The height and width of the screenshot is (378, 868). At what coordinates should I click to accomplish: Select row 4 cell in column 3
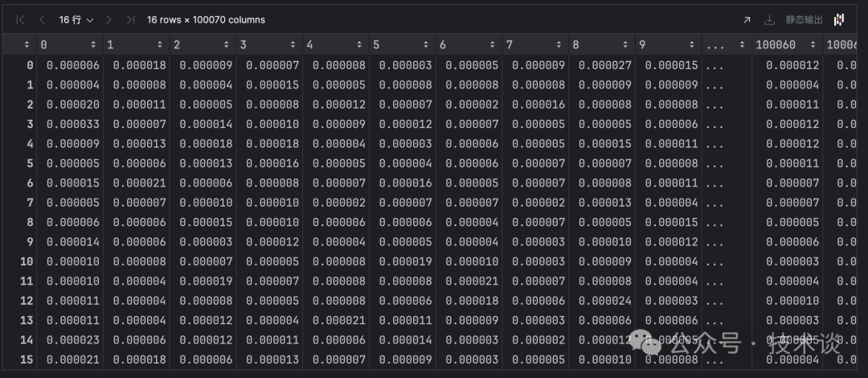[272, 143]
